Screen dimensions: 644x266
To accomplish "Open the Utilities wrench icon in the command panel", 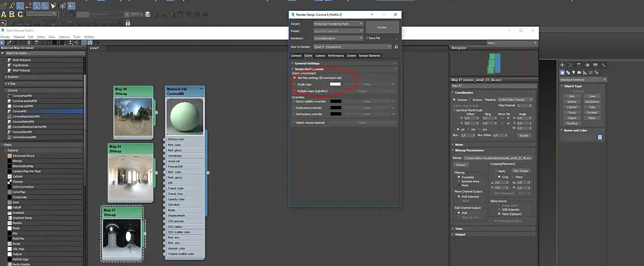I will pos(603,65).
